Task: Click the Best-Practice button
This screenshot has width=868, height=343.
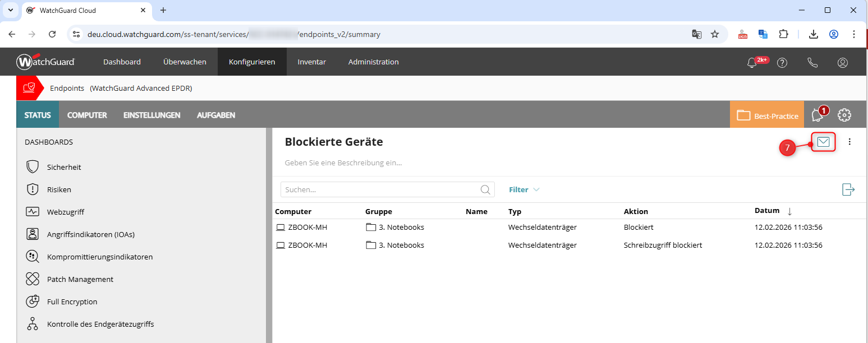Action: [767, 115]
